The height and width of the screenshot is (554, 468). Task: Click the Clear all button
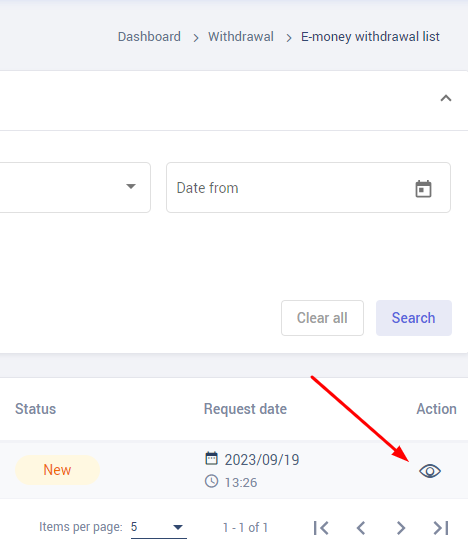point(322,318)
